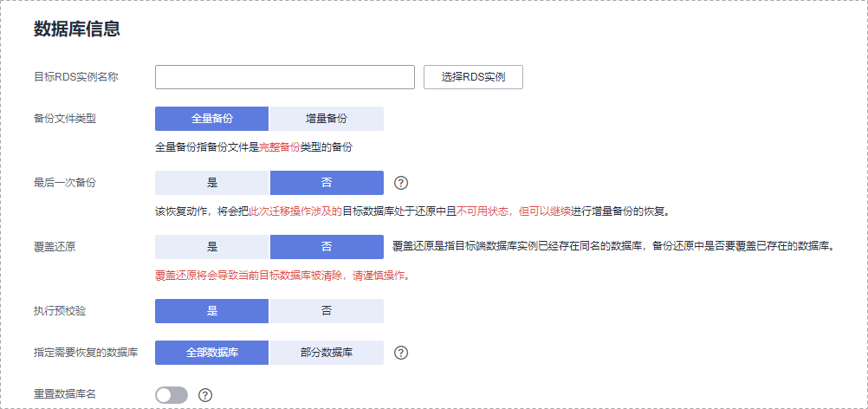Set 最后一次备份 to 是
The height and width of the screenshot is (409, 868).
pyautogui.click(x=212, y=183)
